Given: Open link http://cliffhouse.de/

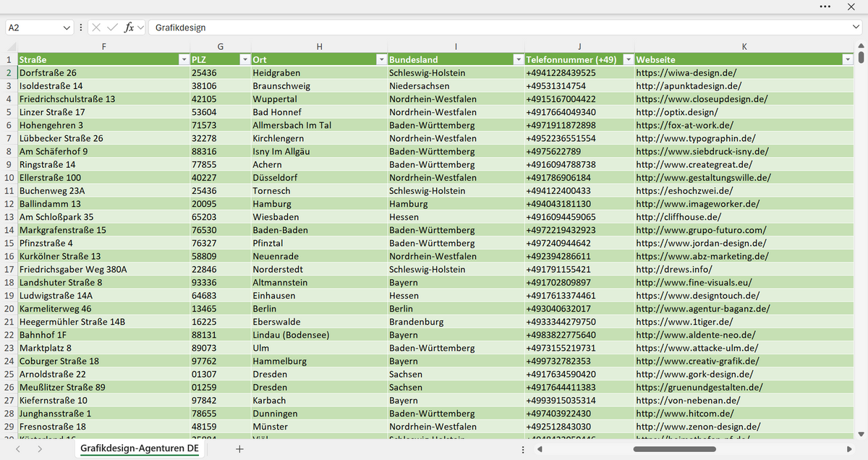Looking at the screenshot, I should click(x=678, y=217).
